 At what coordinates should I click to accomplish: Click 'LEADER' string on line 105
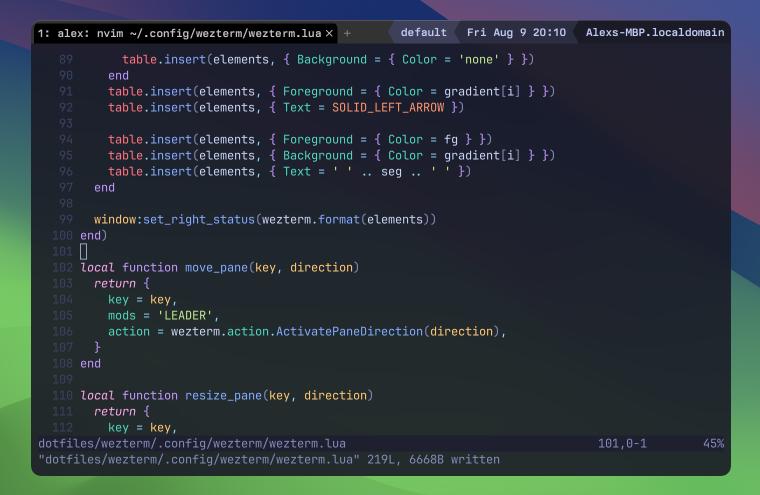click(185, 316)
